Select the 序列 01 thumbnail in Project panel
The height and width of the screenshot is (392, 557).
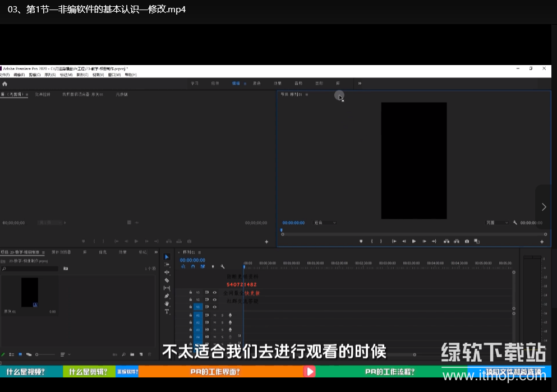[x=30, y=292]
